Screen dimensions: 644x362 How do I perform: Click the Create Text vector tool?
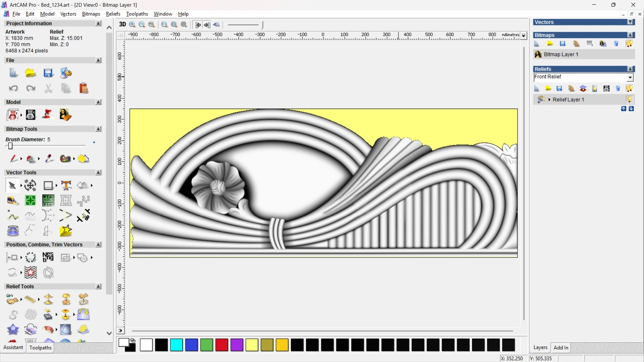pyautogui.click(x=66, y=185)
